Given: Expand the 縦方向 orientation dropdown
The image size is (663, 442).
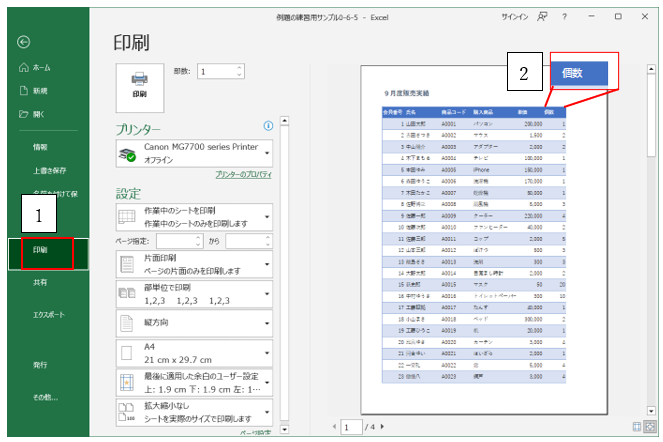Looking at the screenshot, I should 195,324.
